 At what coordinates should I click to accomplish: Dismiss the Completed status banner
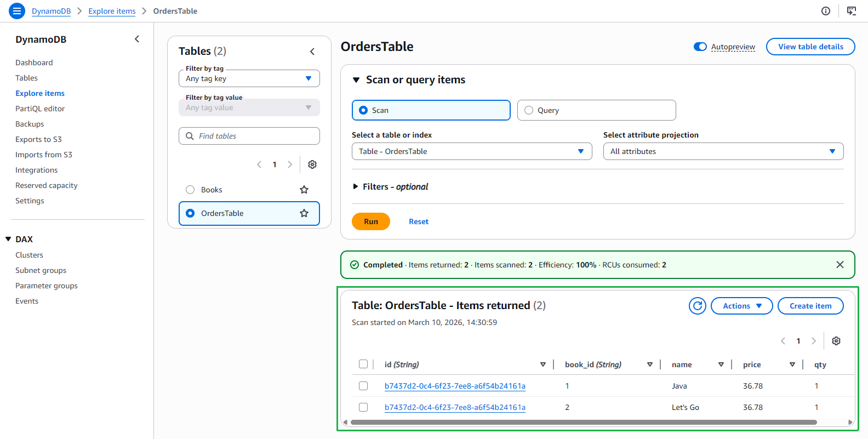pos(840,265)
